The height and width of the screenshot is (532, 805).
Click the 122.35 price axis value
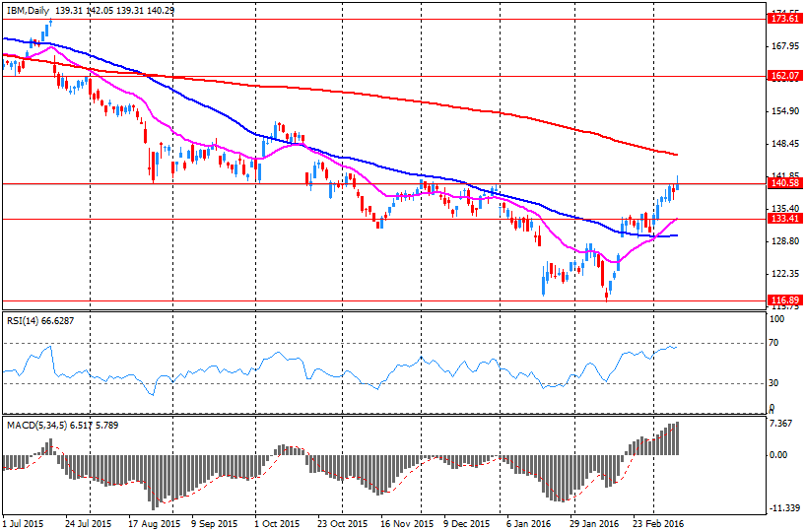click(785, 274)
